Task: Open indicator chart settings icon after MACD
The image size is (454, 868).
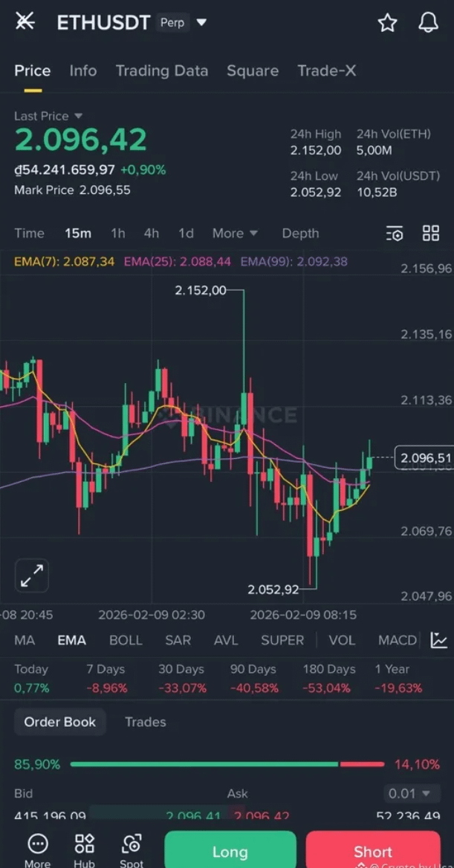Action: tap(439, 640)
